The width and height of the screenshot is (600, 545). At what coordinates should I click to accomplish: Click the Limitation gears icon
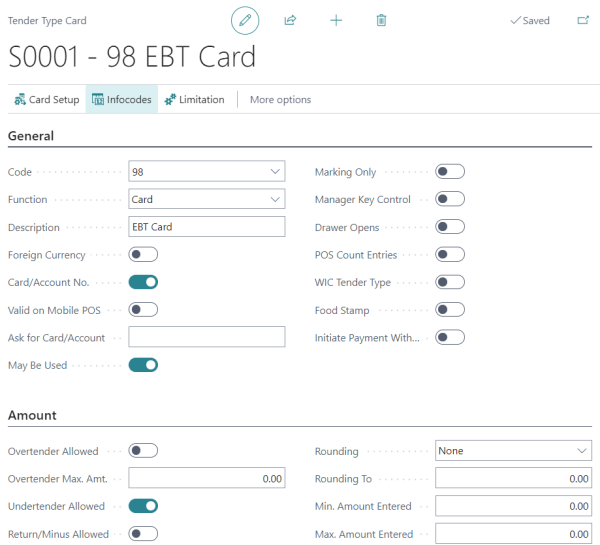(170, 100)
